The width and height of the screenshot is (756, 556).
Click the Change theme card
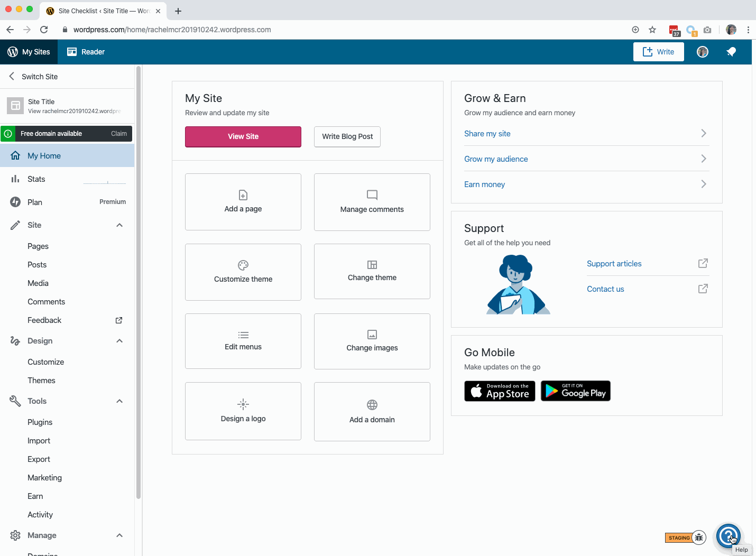coord(372,272)
